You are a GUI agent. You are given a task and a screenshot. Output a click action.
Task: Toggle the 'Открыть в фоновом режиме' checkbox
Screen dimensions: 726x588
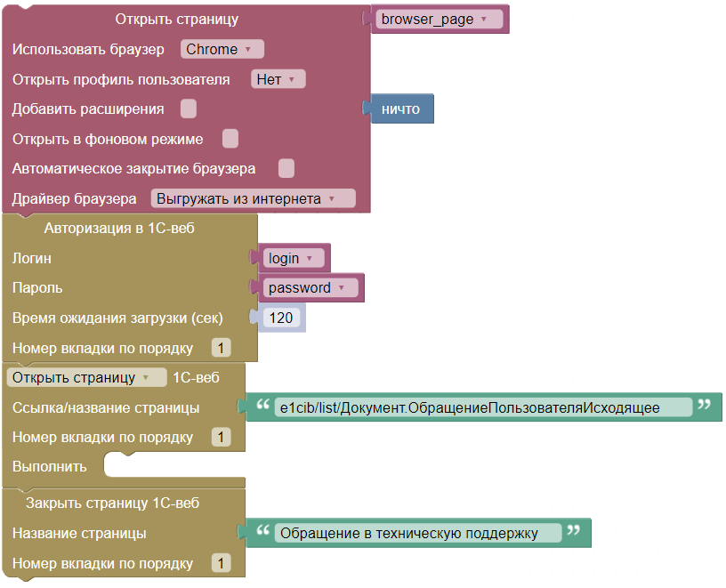pos(230,139)
